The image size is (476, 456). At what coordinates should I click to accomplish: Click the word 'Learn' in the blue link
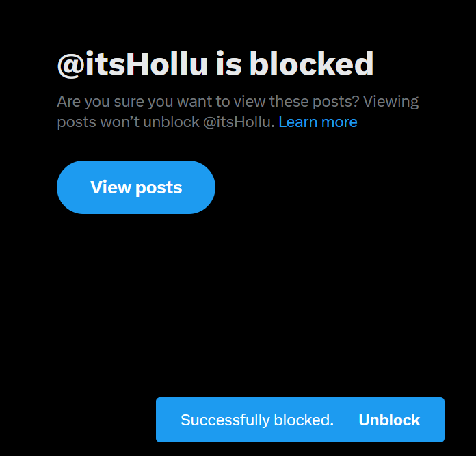click(x=297, y=122)
